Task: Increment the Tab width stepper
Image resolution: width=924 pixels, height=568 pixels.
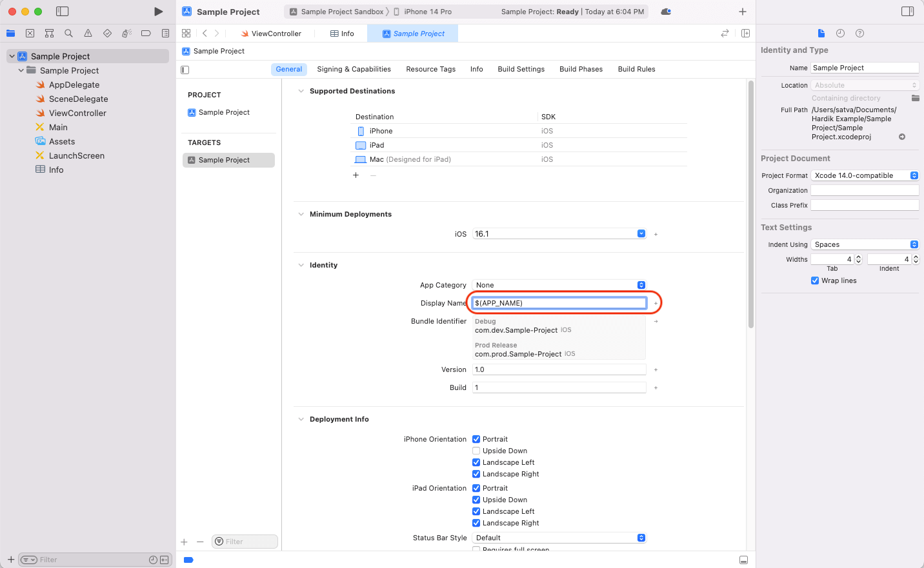Action: click(x=858, y=257)
